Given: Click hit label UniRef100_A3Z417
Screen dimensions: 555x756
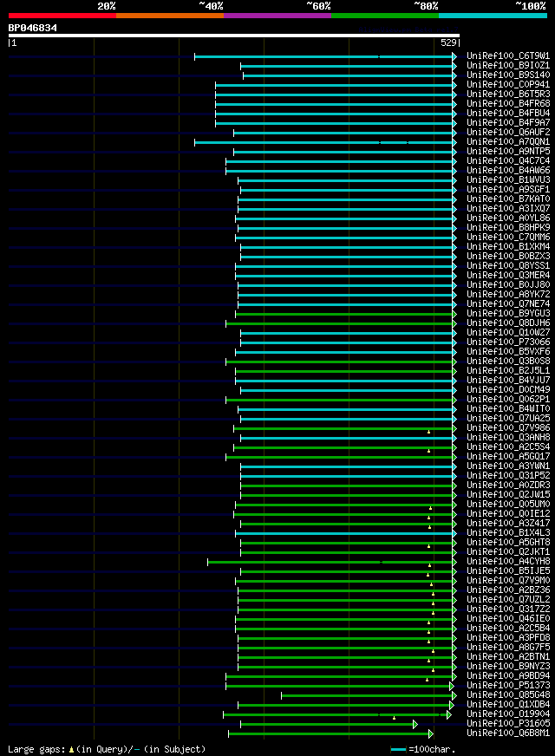Looking at the screenshot, I should (508, 524).
